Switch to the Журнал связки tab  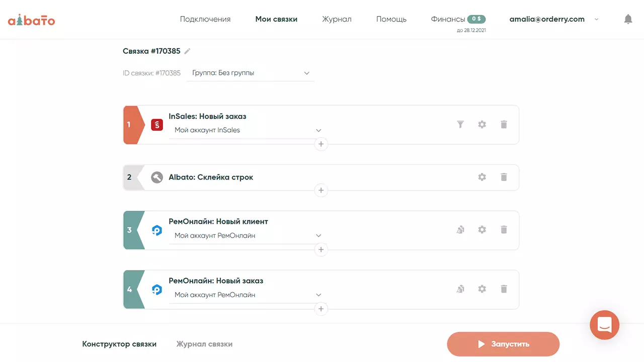pos(204,344)
